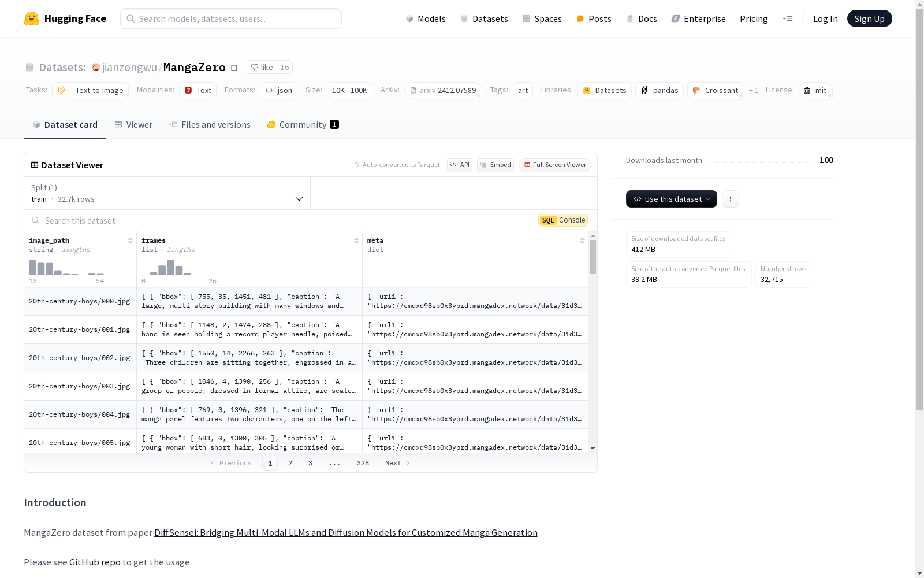
Task: Select the 20th-century-boys/003.jpg cell
Action: [80, 386]
